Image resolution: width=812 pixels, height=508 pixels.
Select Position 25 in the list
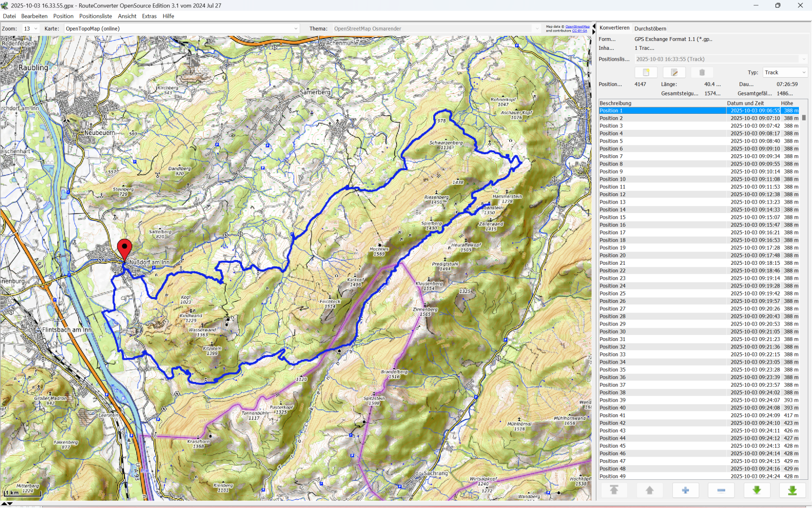point(612,294)
